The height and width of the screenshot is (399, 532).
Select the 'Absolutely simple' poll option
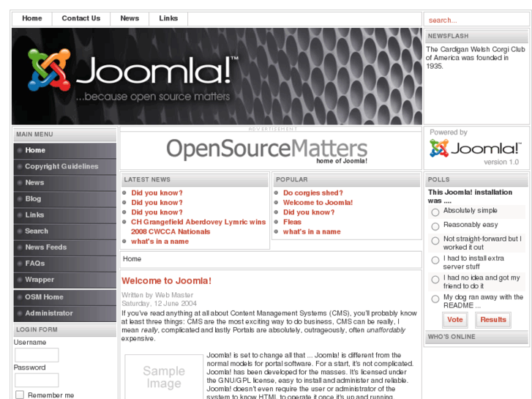pyautogui.click(x=435, y=212)
